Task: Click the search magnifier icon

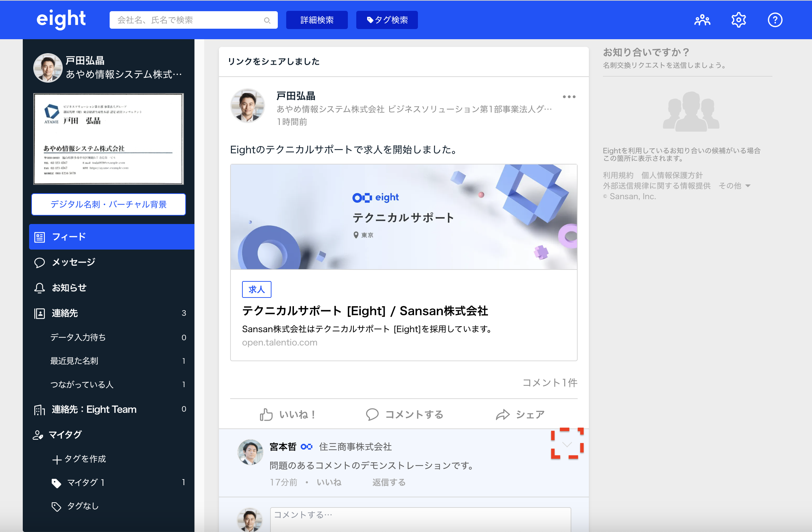Action: click(267, 20)
